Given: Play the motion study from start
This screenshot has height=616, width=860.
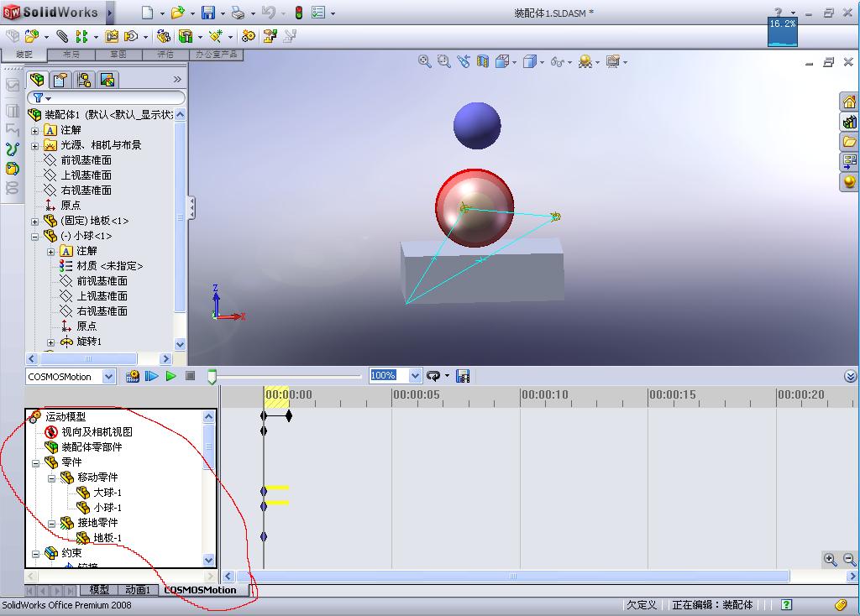Looking at the screenshot, I should click(x=151, y=376).
